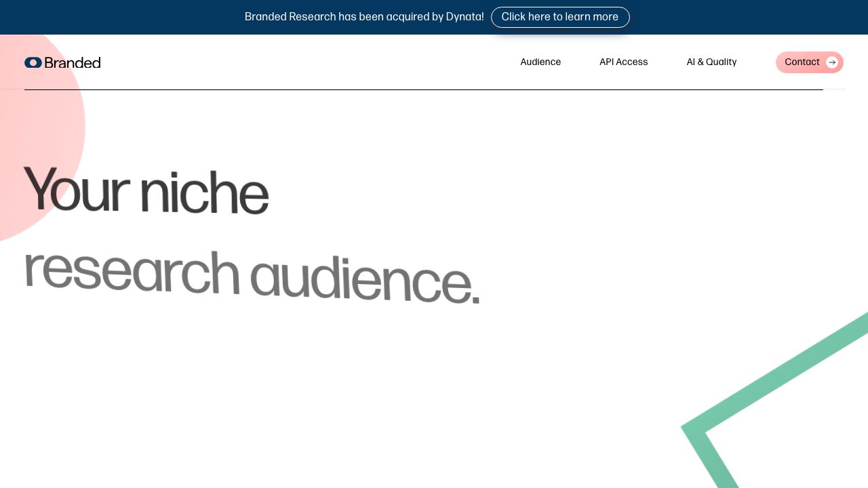
Task: Open the AI & Quality menu item
Action: [711, 62]
